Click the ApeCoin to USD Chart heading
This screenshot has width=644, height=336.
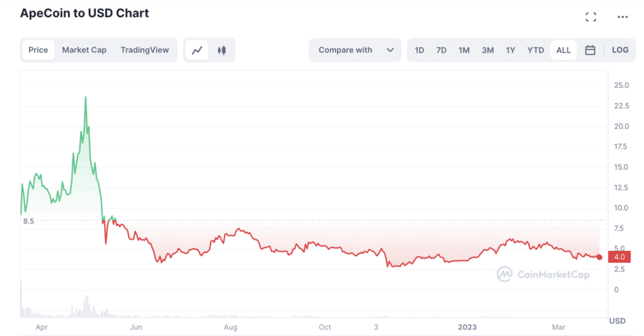(x=84, y=13)
